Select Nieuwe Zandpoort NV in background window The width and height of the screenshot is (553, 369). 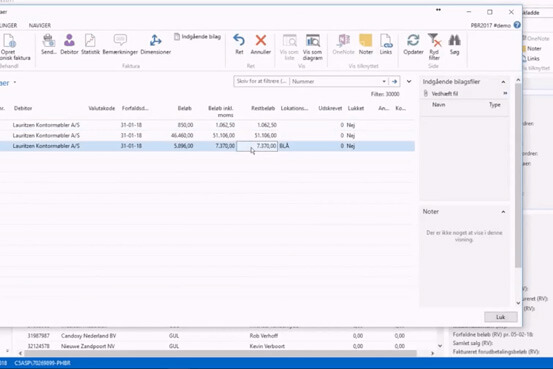coord(88,346)
